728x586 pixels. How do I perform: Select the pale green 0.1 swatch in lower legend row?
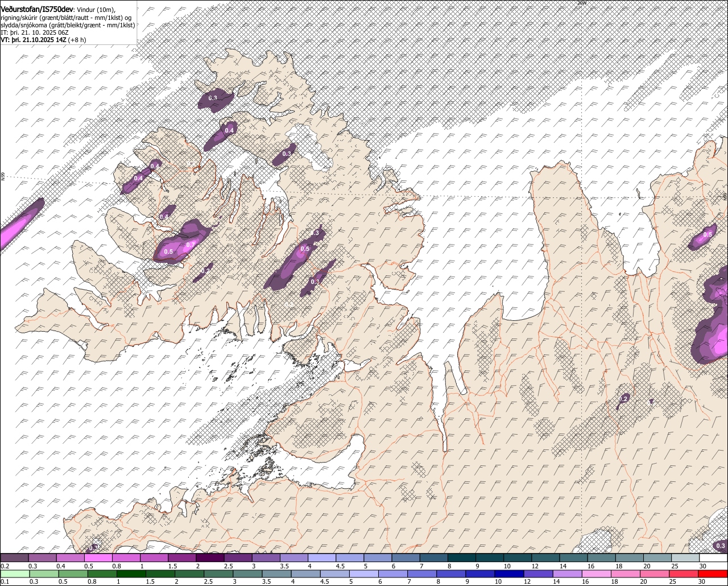[14, 573]
